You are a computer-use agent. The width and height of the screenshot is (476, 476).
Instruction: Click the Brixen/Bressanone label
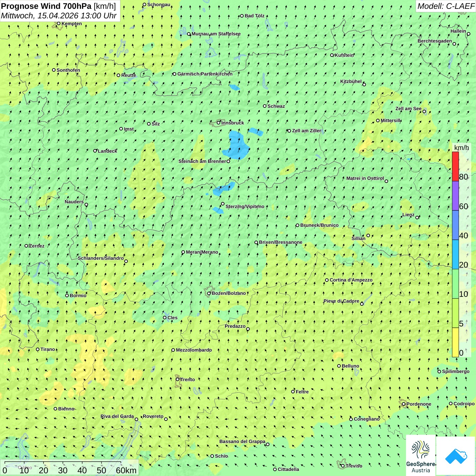pos(280,242)
